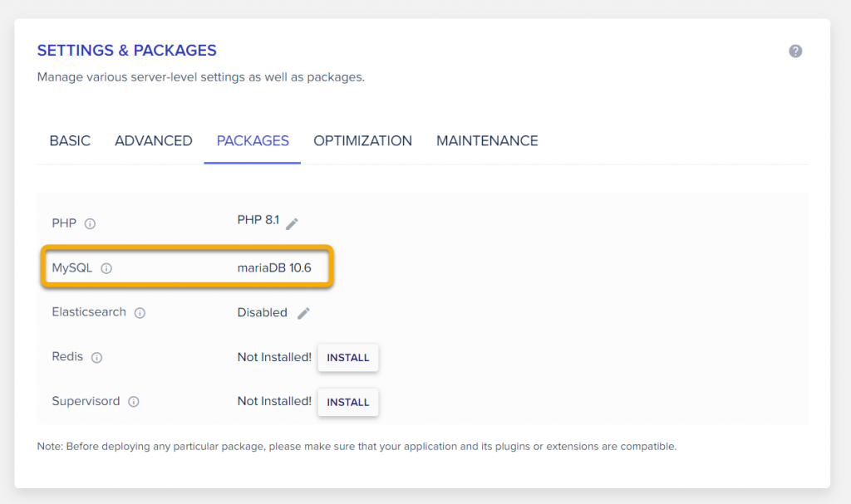Show info for Elasticsearch package

[140, 313]
